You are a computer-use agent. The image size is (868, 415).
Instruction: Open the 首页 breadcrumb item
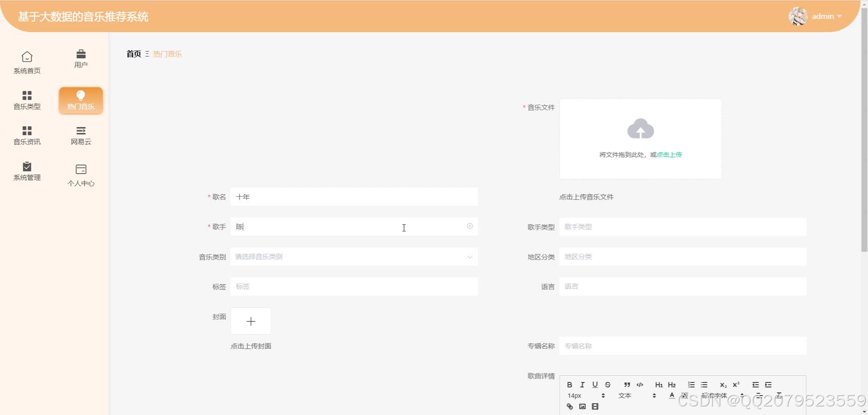133,54
